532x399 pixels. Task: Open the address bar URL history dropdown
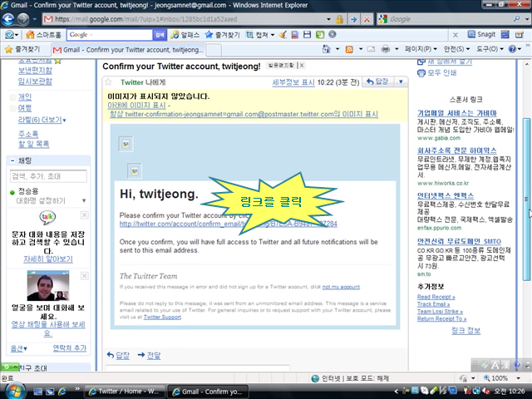click(x=328, y=19)
